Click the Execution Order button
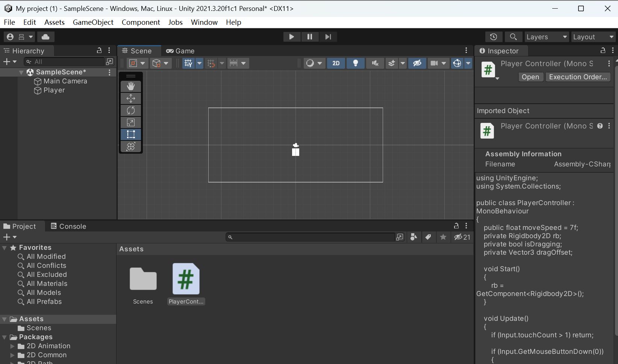The image size is (618, 364). 578,77
